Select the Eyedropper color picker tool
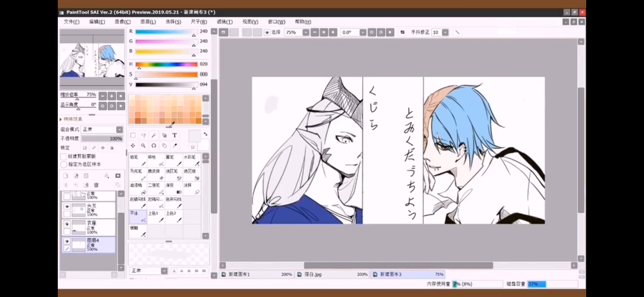Screen dimensions: 644x297 pyautogui.click(x=174, y=145)
